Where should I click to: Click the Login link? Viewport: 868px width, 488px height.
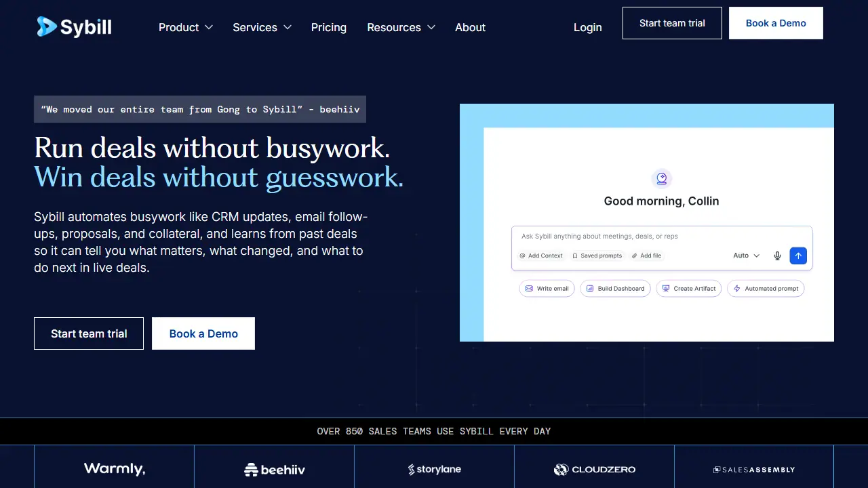(587, 27)
